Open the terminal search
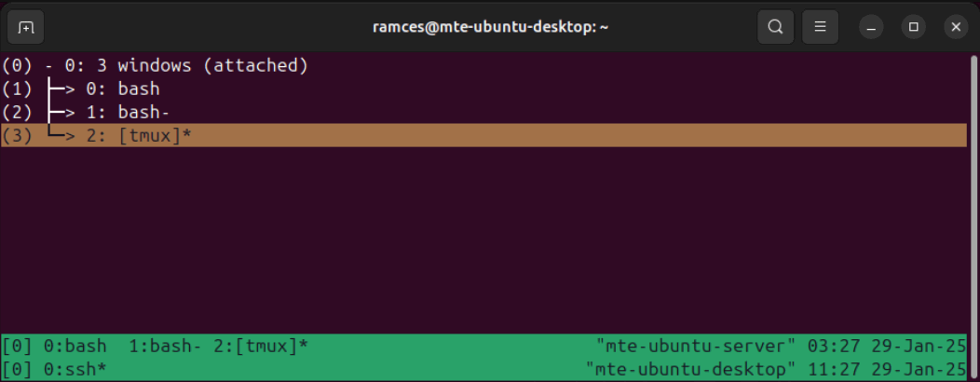The width and height of the screenshot is (980, 382). (775, 27)
